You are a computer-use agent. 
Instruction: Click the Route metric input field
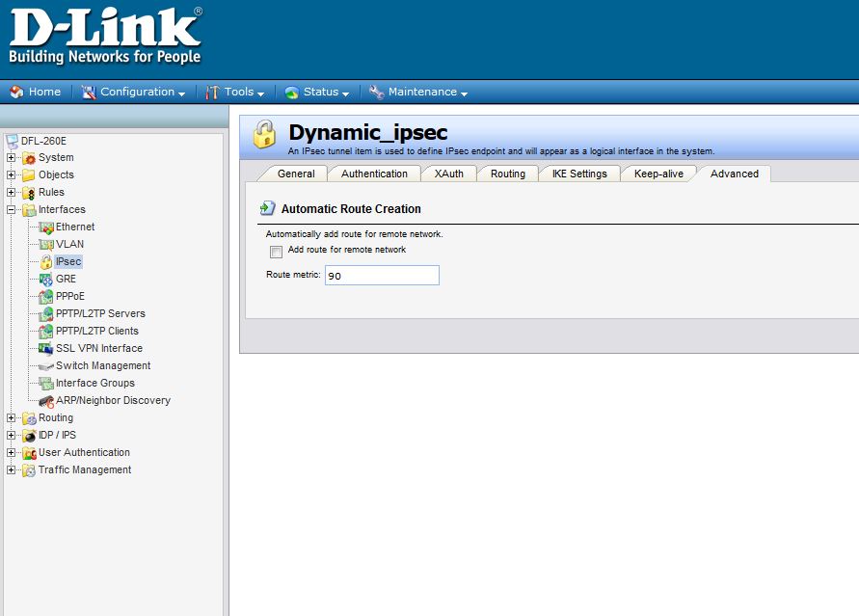point(382,276)
